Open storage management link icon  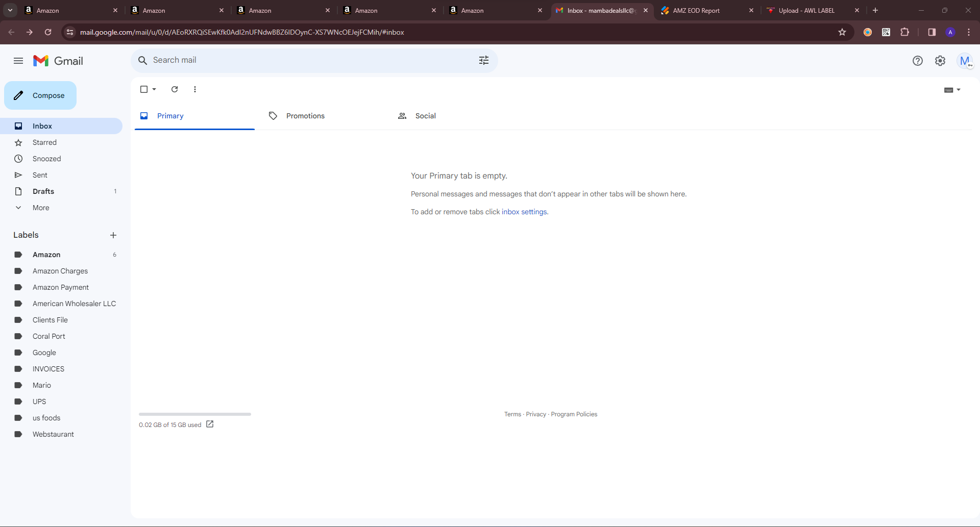coord(210,424)
